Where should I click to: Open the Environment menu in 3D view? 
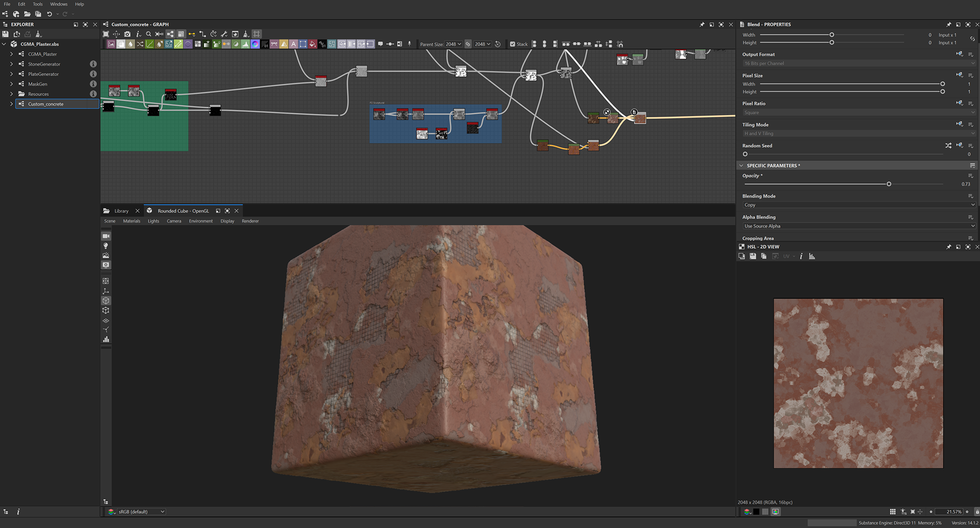click(x=201, y=221)
